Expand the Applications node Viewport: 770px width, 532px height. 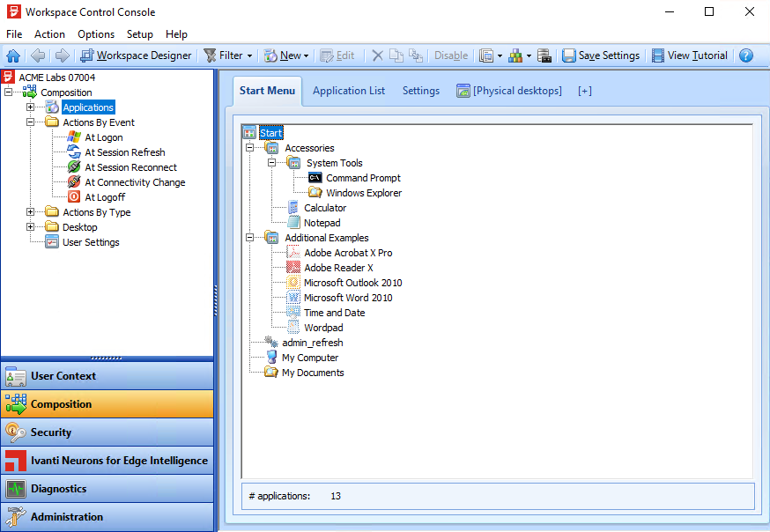coord(31,107)
